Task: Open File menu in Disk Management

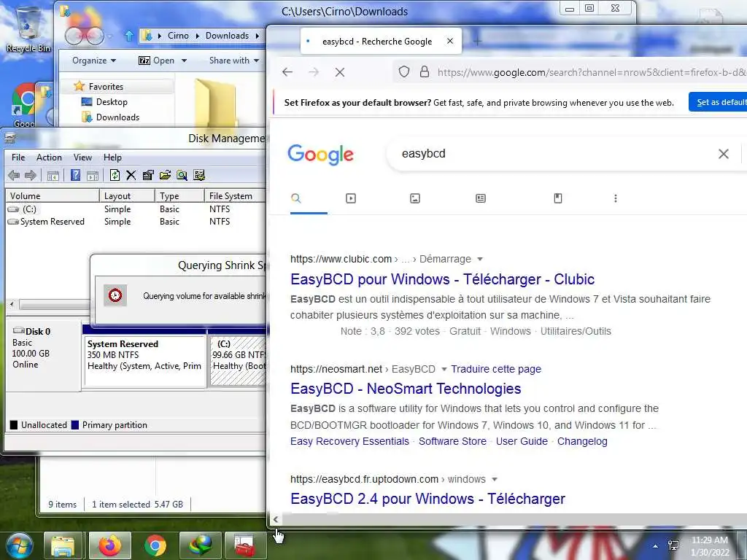Action: pos(18,157)
